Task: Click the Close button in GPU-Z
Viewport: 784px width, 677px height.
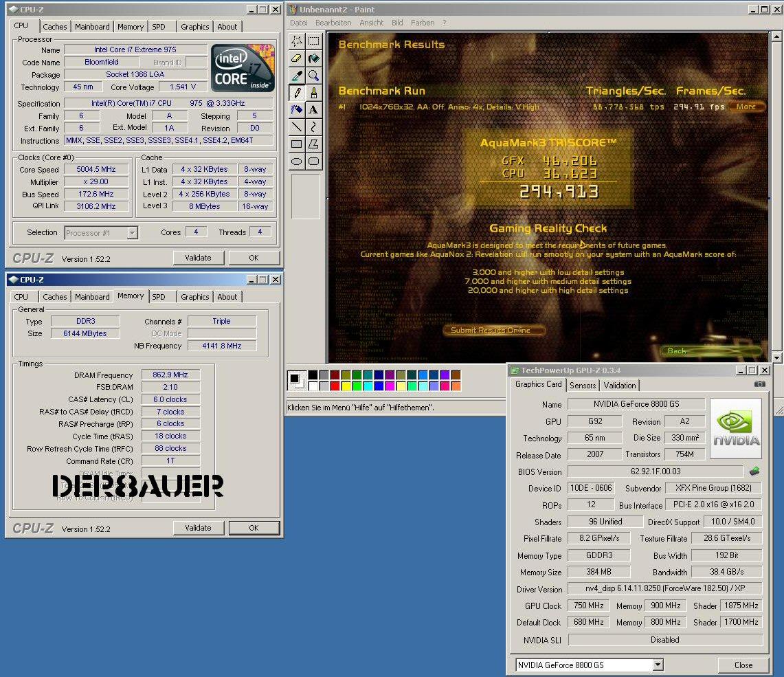Action: click(743, 665)
